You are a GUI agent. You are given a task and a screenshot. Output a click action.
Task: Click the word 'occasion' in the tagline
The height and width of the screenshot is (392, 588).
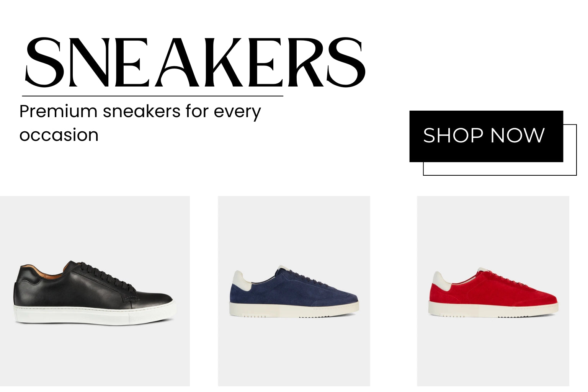click(59, 135)
